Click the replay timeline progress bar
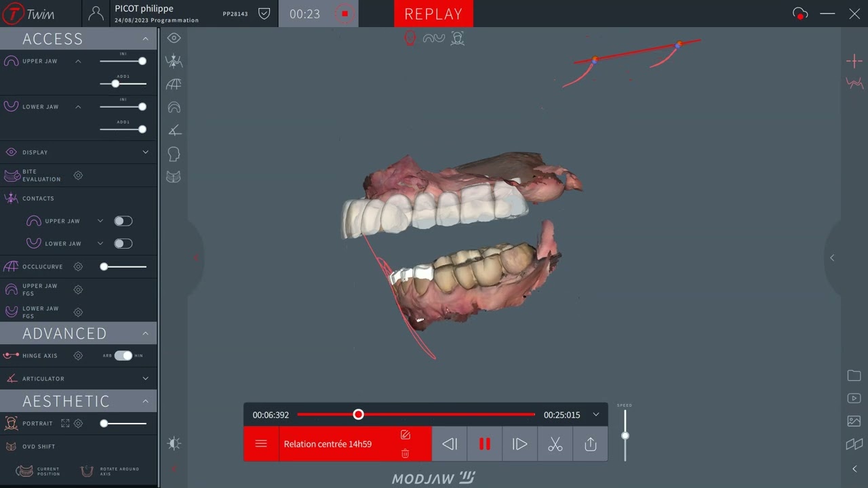The width and height of the screenshot is (868, 488). point(416,414)
